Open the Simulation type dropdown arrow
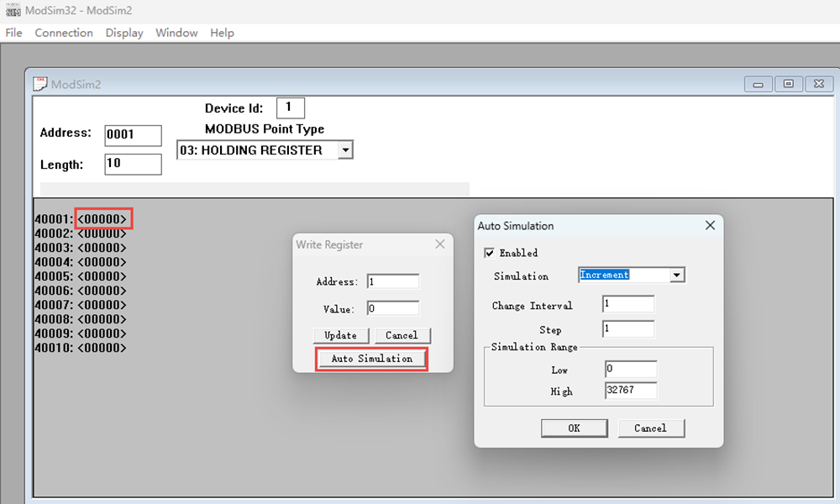Screen dimensions: 840x504 tap(677, 276)
